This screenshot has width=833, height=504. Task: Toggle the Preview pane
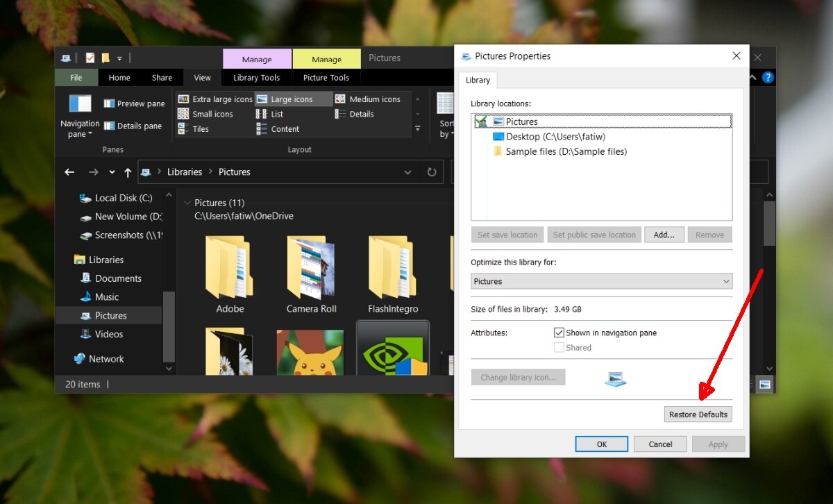click(133, 103)
